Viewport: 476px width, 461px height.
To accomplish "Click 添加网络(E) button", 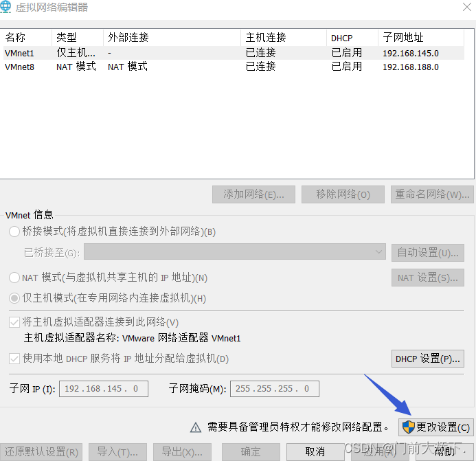I will click(253, 194).
